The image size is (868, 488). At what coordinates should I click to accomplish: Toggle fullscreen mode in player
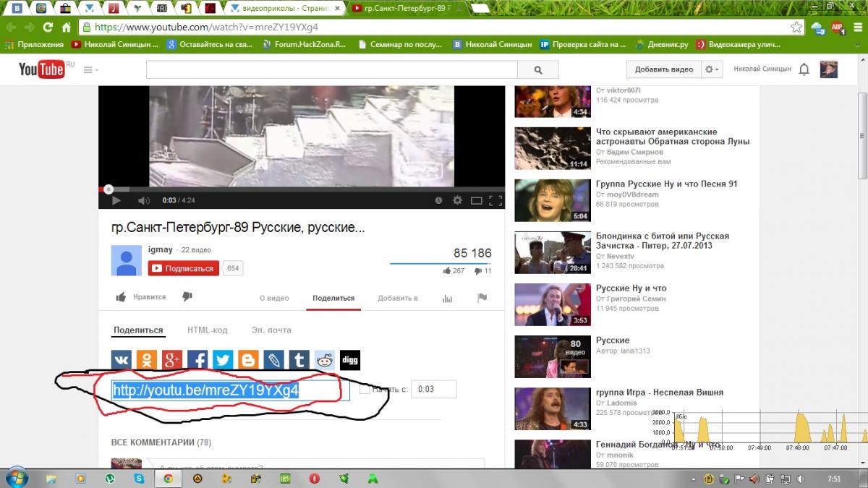click(495, 200)
